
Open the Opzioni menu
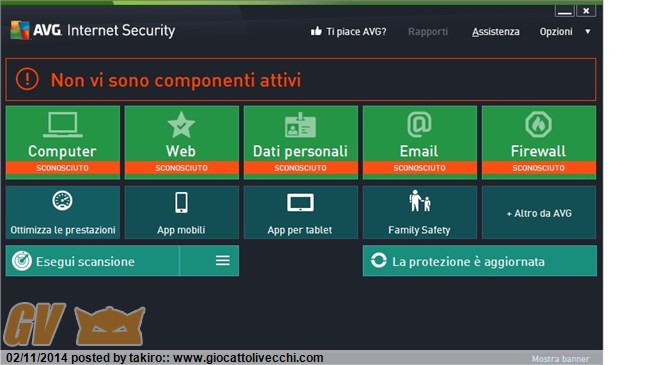coord(556,32)
